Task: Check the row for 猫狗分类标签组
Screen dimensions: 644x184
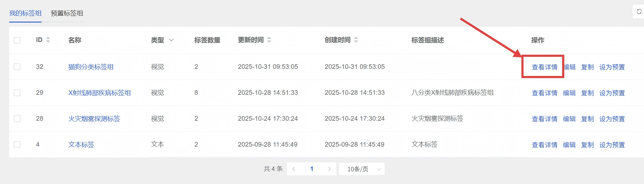Action: click(17, 67)
